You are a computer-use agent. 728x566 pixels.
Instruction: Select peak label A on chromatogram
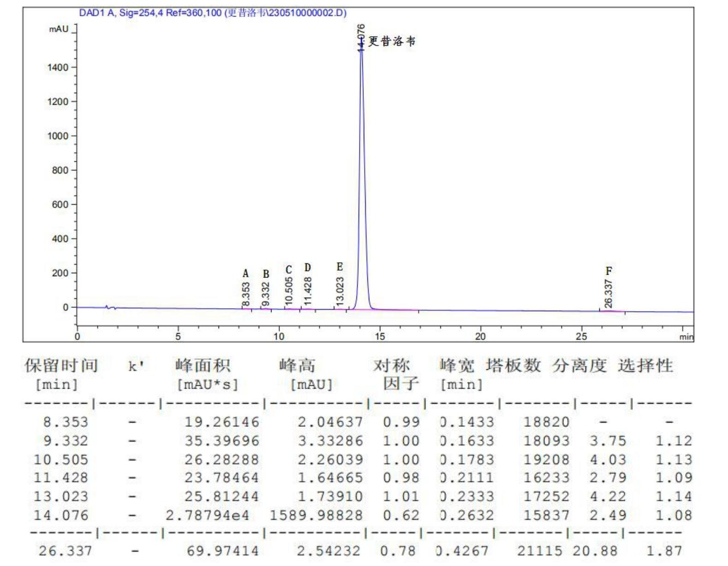point(246,274)
